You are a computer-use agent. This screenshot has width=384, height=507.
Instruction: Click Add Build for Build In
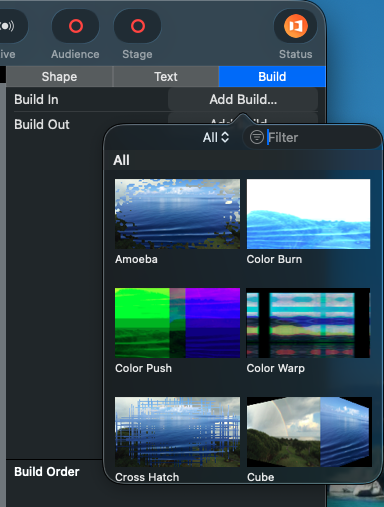(x=243, y=99)
